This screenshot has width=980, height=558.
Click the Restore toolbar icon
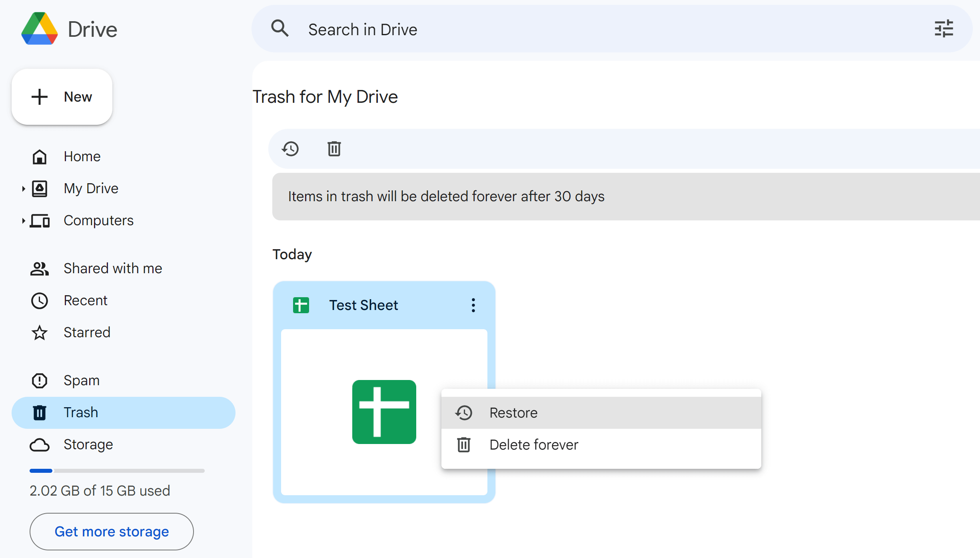(291, 148)
